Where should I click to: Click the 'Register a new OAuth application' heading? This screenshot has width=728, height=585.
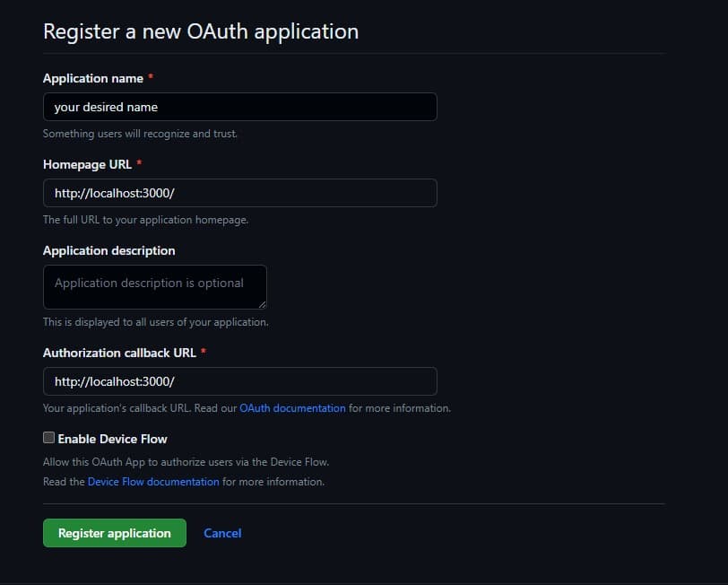pos(201,31)
